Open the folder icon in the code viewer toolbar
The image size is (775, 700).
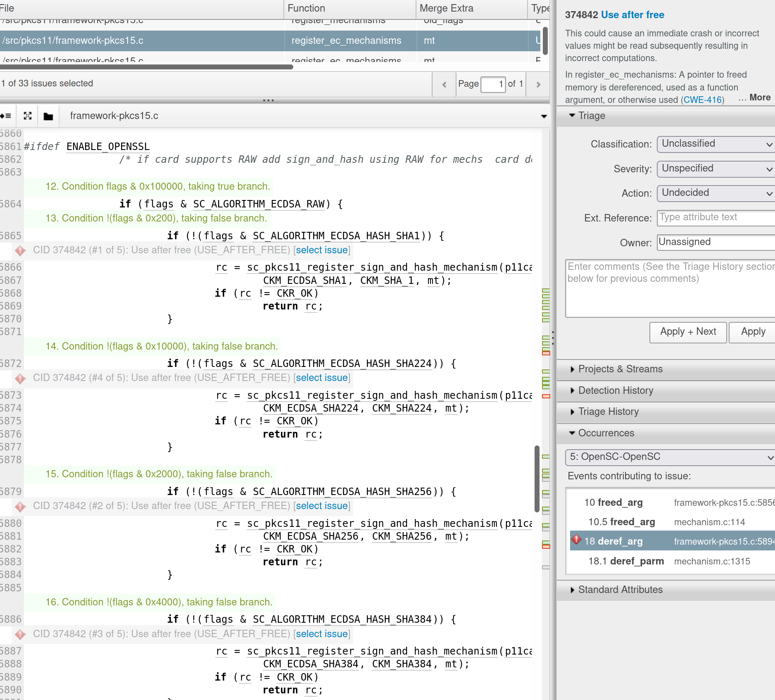point(48,116)
